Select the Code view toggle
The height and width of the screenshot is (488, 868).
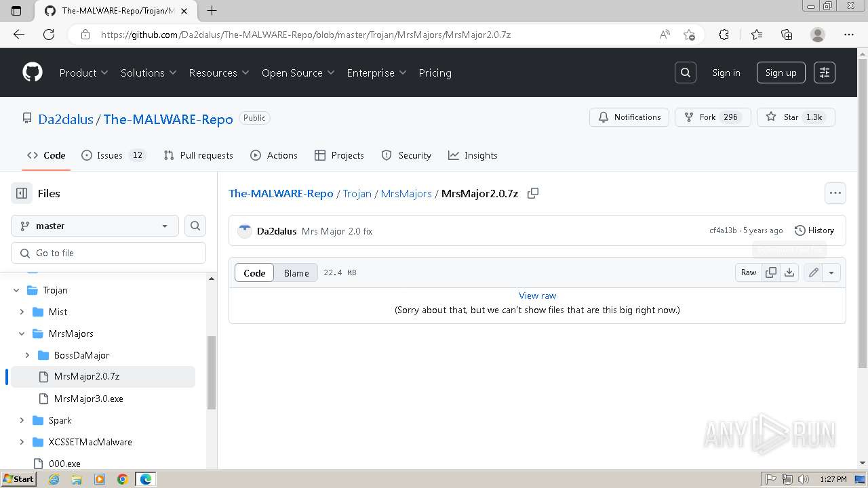(x=254, y=272)
